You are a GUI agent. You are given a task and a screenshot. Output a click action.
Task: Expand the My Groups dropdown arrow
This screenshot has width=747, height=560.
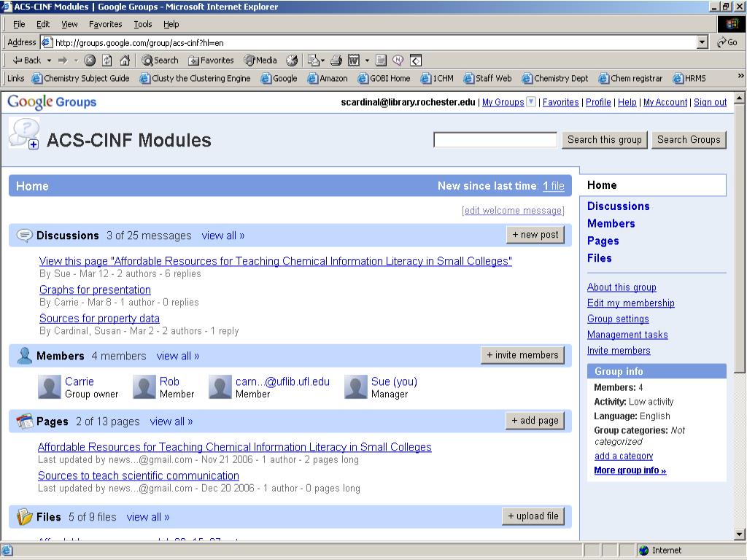[x=531, y=102]
